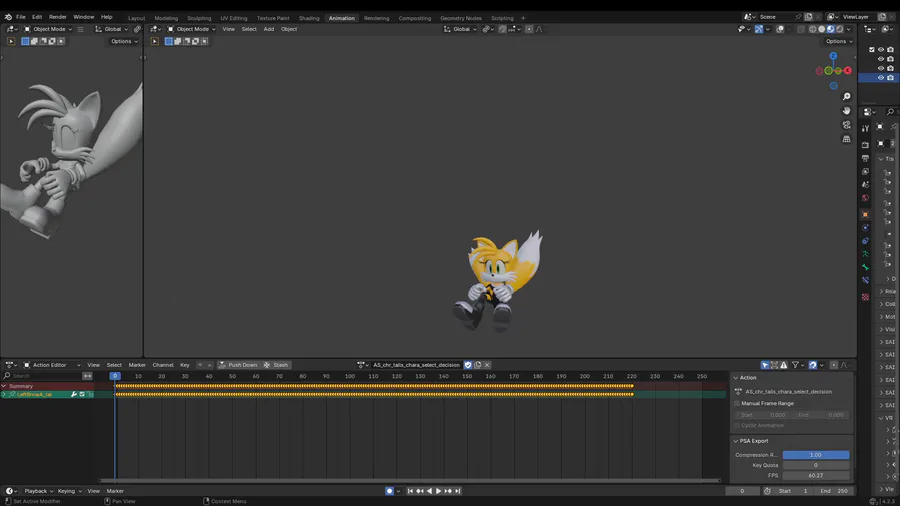Open the Scene properties tab icon

tap(865, 185)
